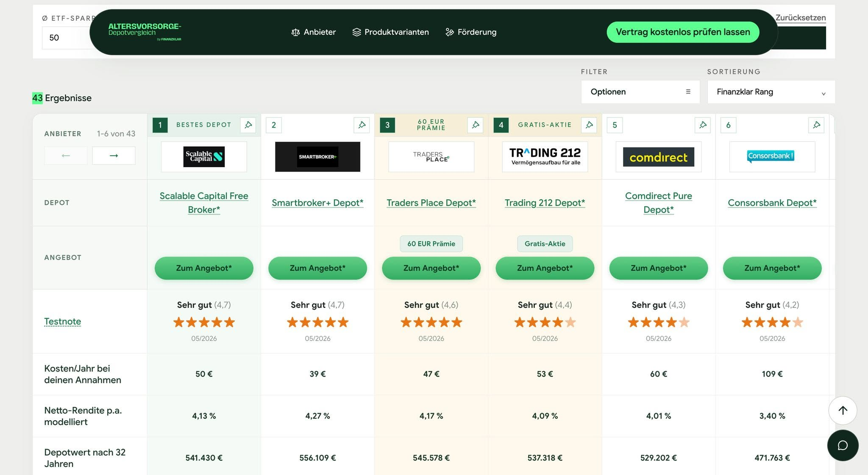Screen dimensions: 868x475
Task: Click Zum Angebot for Trading 212
Action: tap(545, 268)
